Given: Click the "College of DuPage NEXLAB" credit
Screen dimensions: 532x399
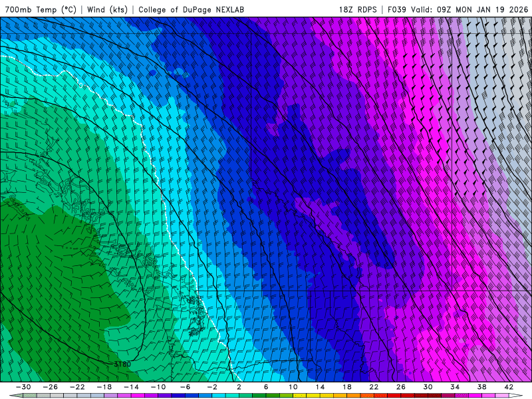Looking at the screenshot, I should (x=191, y=9).
